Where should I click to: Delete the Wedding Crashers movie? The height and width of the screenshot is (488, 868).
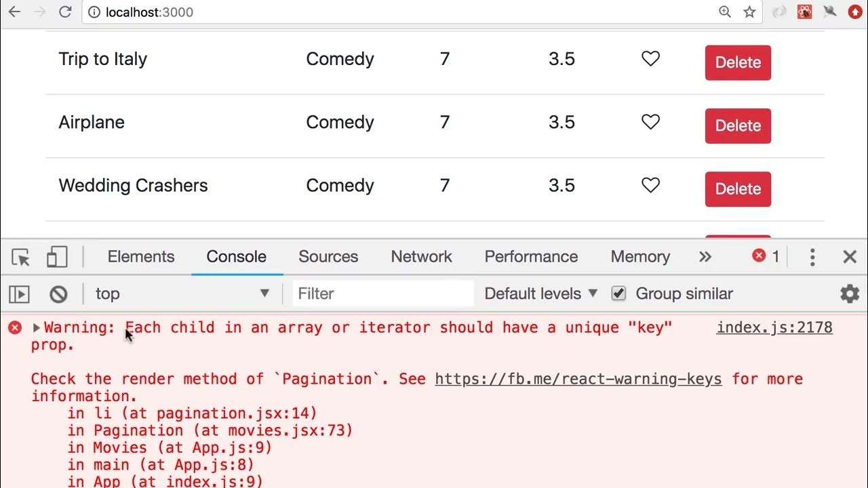pos(738,189)
